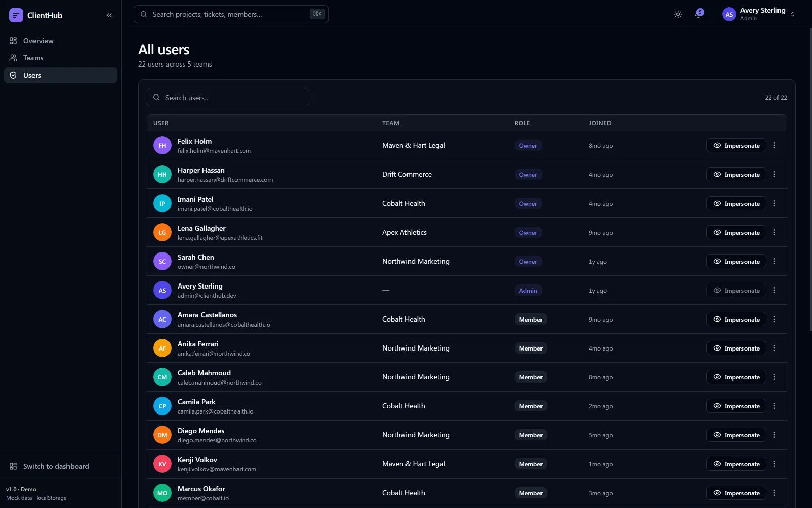
Task: Open more options for Marcus Okafor
Action: [774, 493]
